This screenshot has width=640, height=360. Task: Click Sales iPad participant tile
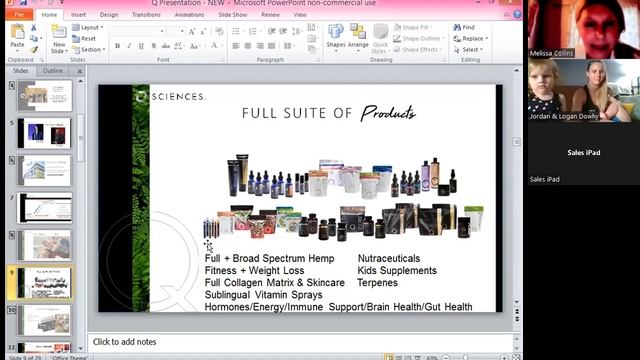click(584, 153)
